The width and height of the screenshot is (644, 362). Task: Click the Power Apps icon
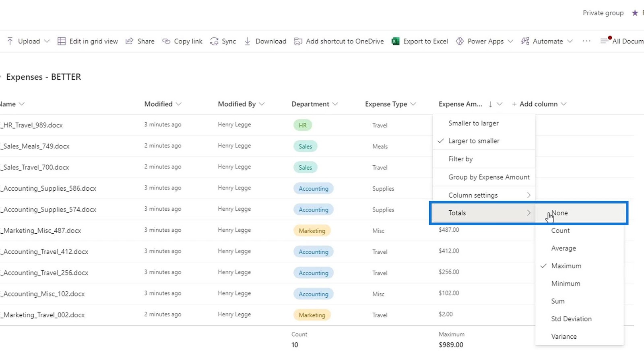point(460,41)
